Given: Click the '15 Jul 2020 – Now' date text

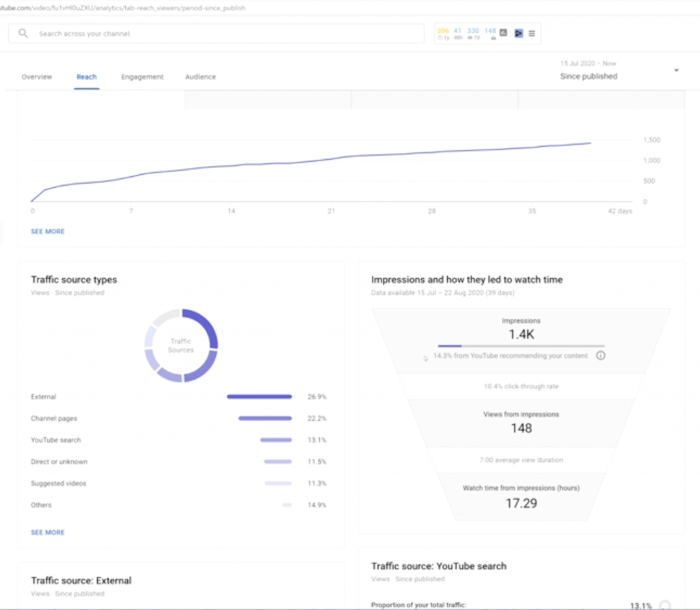Looking at the screenshot, I should [x=588, y=64].
